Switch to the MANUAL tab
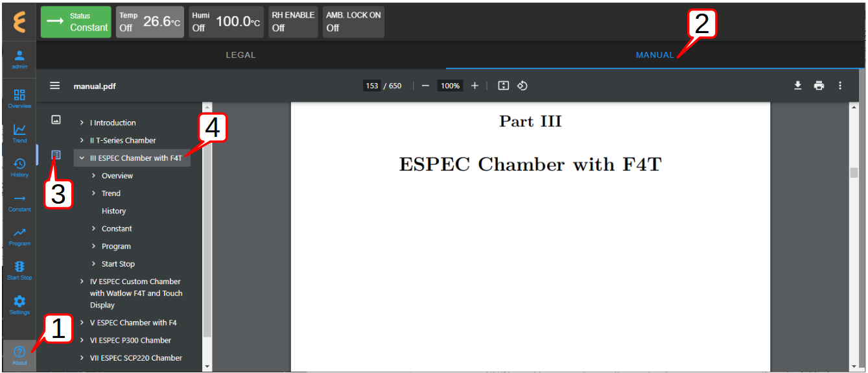The width and height of the screenshot is (868, 373). 655,55
